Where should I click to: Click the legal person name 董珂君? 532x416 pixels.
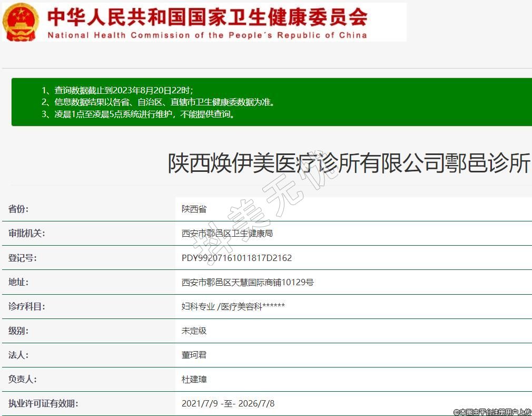tap(194, 355)
